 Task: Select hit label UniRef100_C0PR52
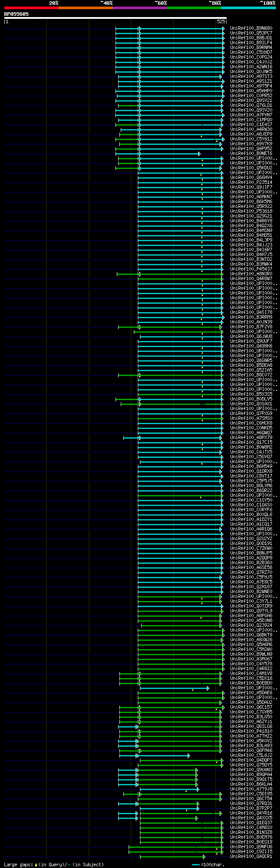[x=251, y=95]
